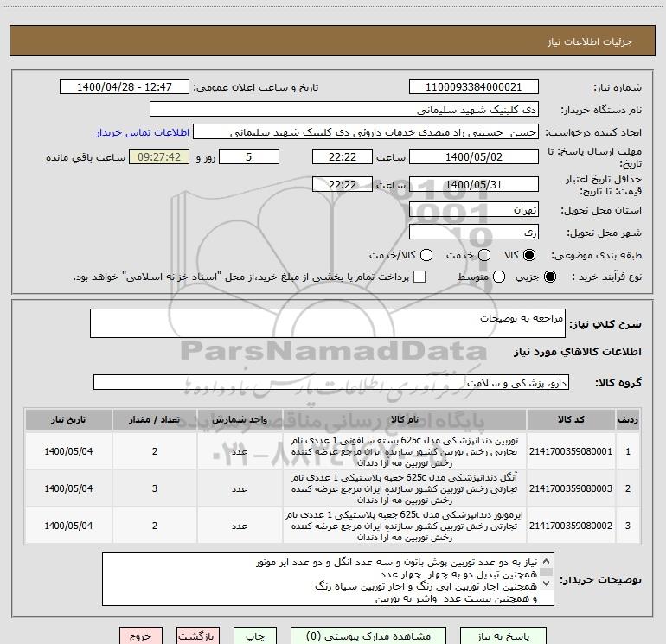The image size is (666, 644).
Task: Click scroll-down arrow in buyer notes box
Action: click(547, 583)
